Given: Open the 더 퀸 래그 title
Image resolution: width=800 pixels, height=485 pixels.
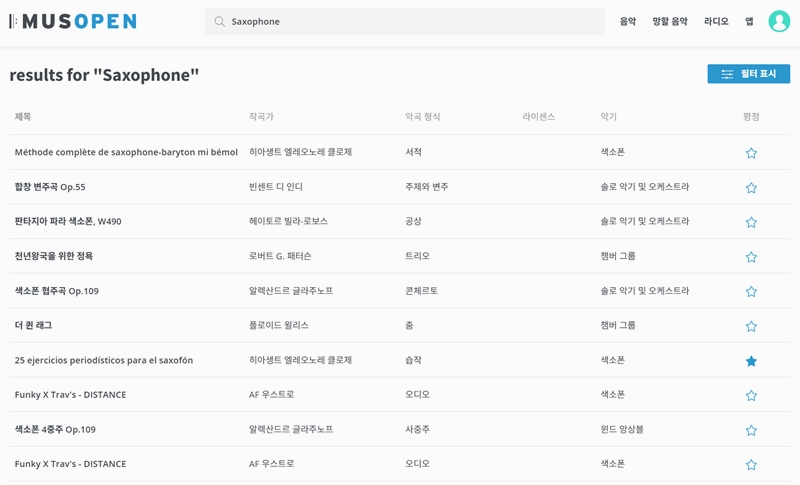Looking at the screenshot, I should [33, 325].
